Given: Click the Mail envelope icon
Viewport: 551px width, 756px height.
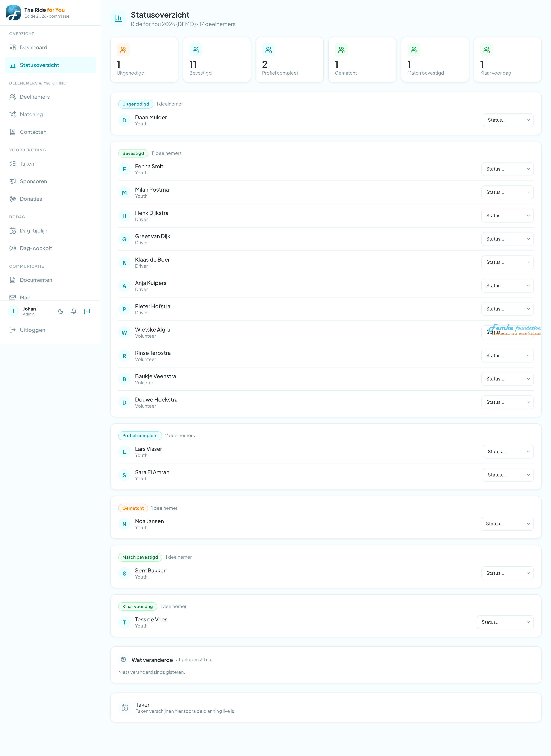Looking at the screenshot, I should point(13,297).
